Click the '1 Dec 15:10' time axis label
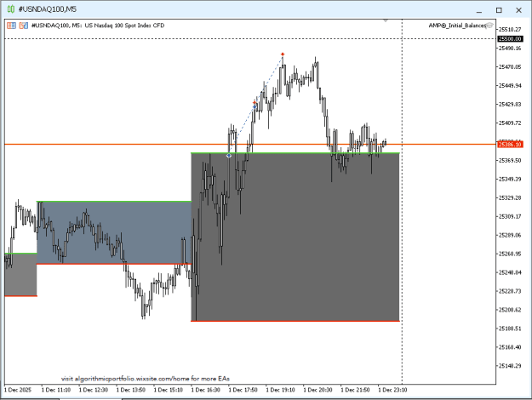 coord(169,390)
